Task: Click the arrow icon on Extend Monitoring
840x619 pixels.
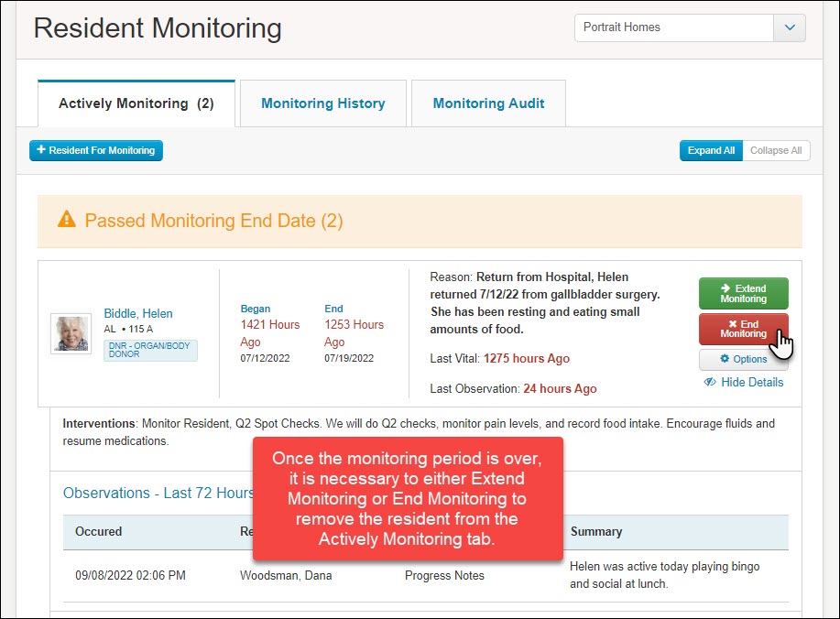Action: [725, 288]
